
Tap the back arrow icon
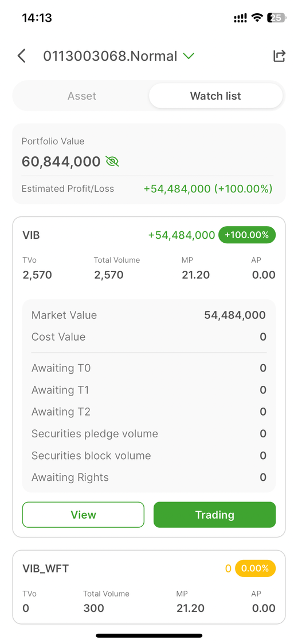click(x=22, y=56)
